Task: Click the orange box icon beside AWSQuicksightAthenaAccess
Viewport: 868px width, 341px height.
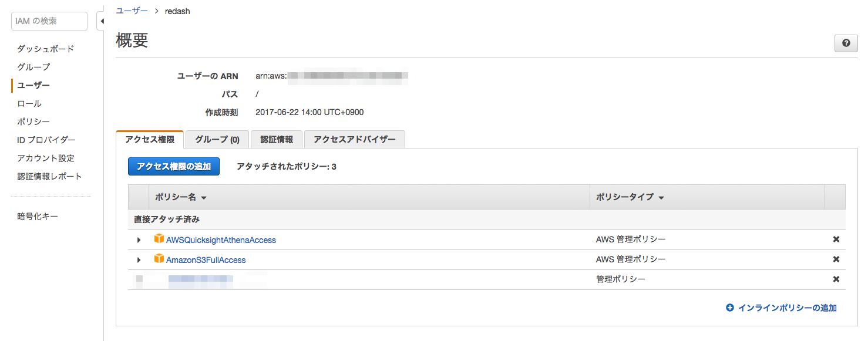Action: coord(159,239)
